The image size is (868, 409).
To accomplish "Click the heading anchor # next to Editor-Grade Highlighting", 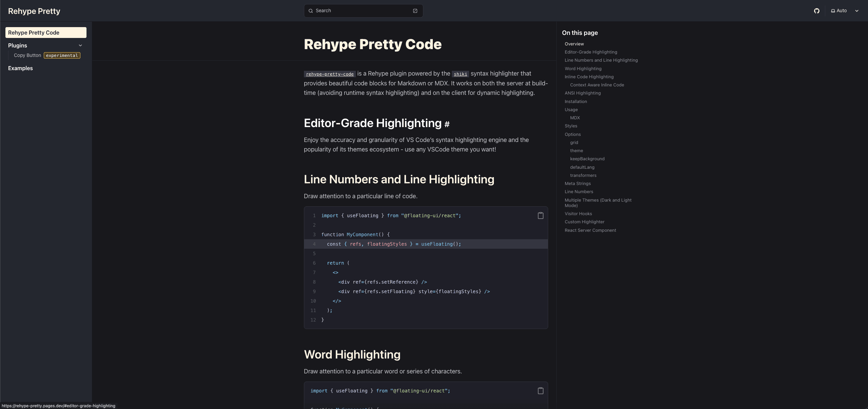I will pos(447,124).
